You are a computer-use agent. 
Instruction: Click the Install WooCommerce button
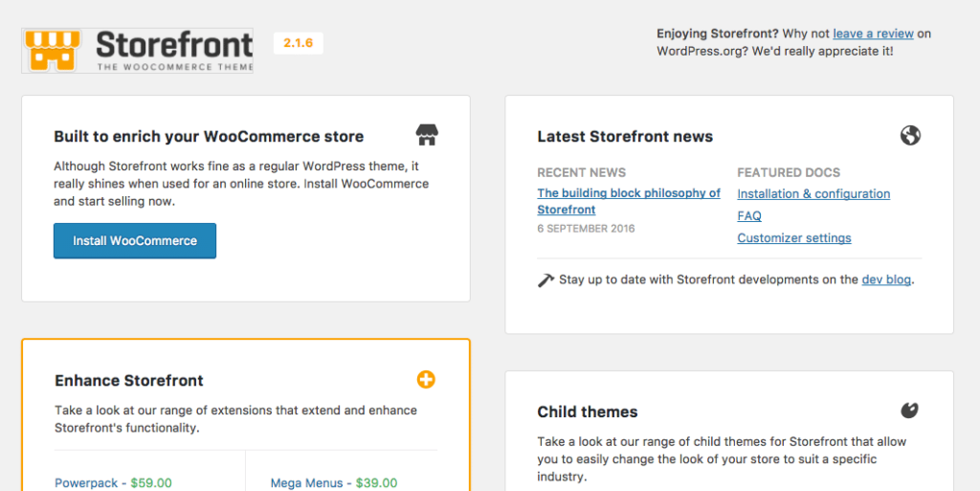pos(135,240)
